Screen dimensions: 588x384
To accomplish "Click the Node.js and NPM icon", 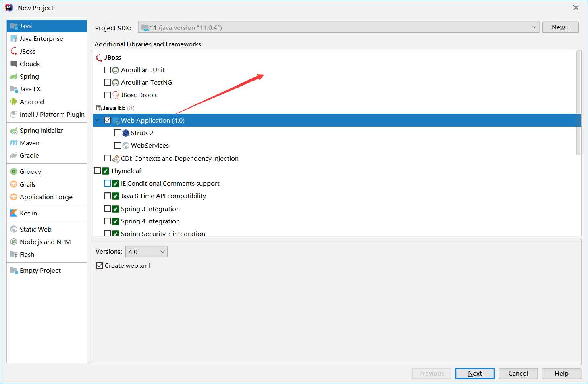I will (14, 242).
